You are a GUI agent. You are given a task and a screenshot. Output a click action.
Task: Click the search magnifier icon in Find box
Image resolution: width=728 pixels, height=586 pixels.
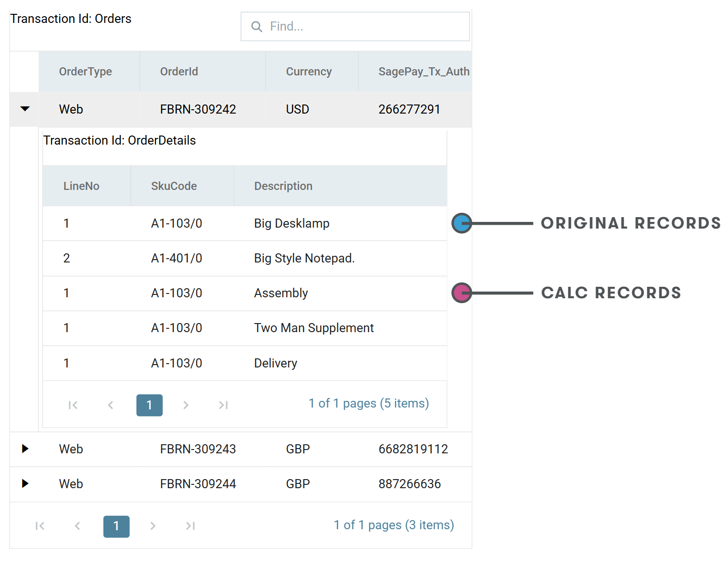click(x=257, y=27)
